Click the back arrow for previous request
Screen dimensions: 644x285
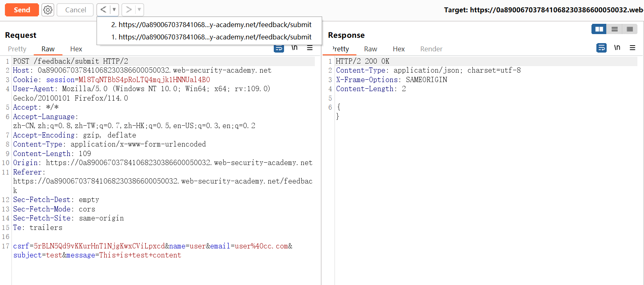pos(103,9)
